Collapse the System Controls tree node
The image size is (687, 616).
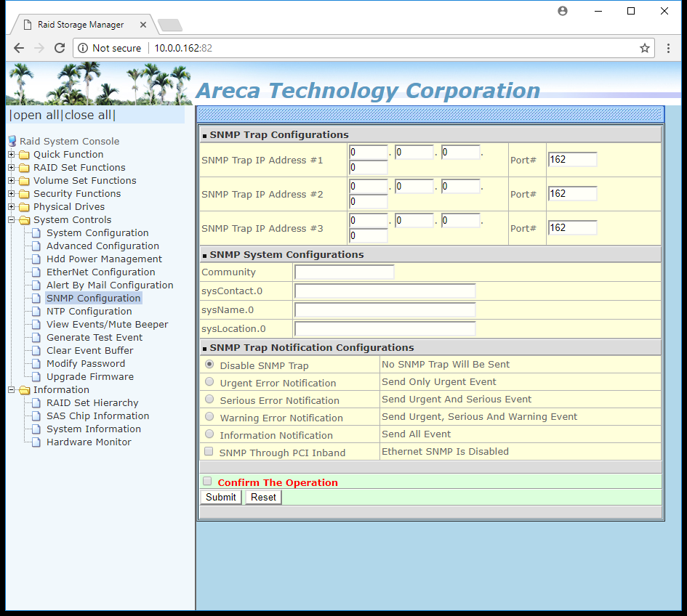12,220
